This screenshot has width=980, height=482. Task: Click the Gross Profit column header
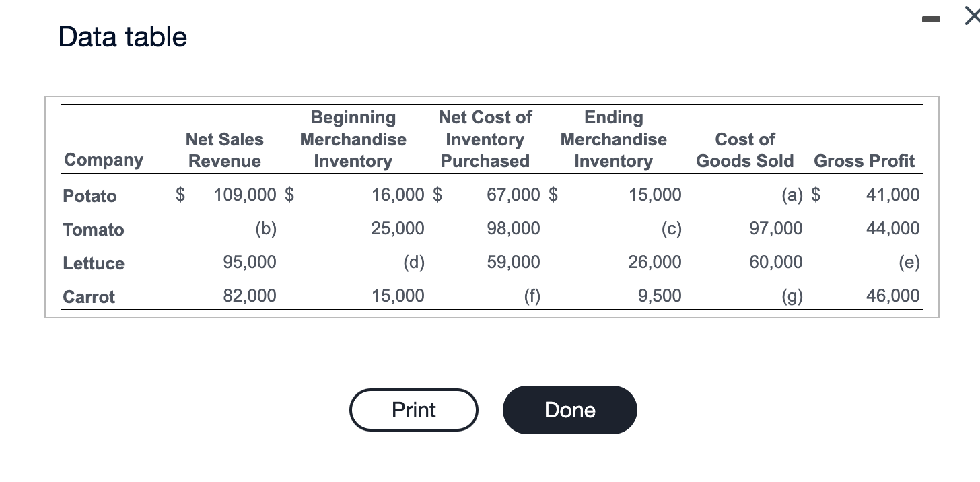point(864,160)
